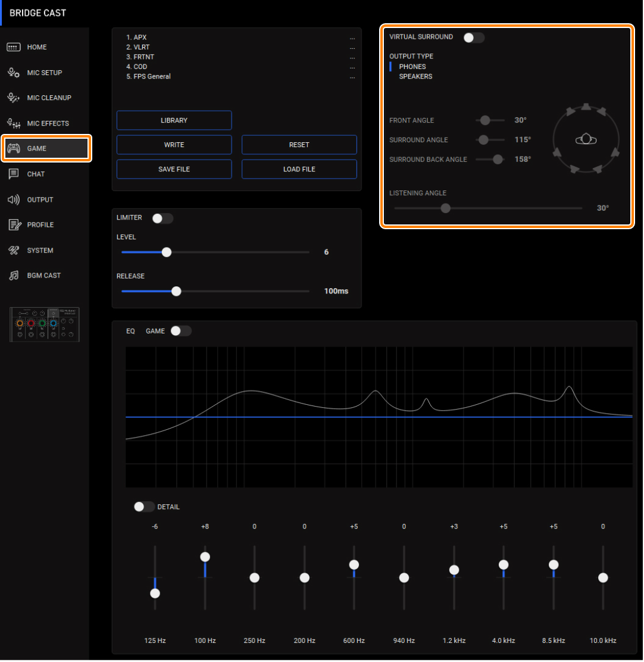644x662 pixels.
Task: Click the 940 Hz EQ band slider knob
Action: (x=404, y=577)
